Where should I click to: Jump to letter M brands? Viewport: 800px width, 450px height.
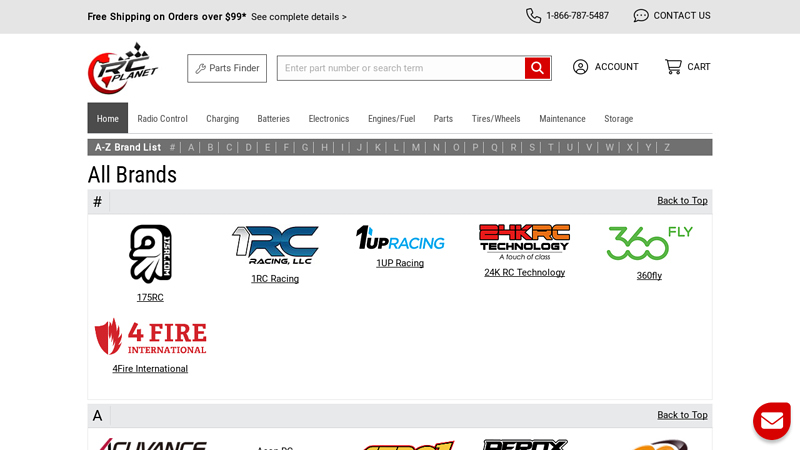point(416,147)
